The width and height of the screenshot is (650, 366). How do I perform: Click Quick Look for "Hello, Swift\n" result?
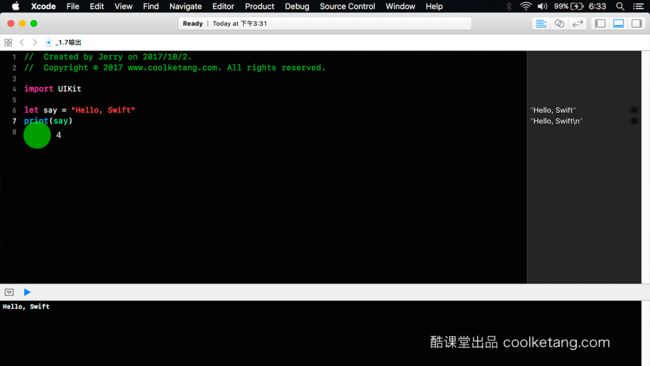[634, 121]
